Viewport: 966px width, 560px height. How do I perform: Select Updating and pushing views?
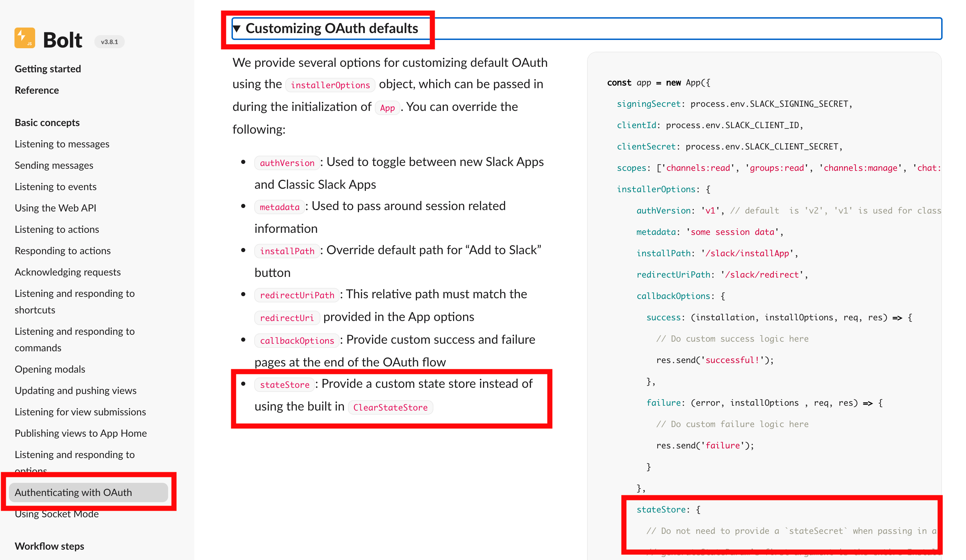coord(75,390)
